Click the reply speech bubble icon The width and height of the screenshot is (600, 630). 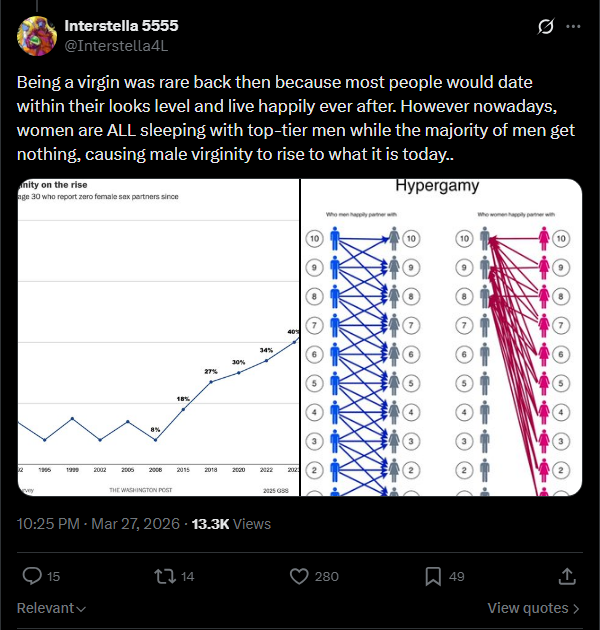pos(32,576)
